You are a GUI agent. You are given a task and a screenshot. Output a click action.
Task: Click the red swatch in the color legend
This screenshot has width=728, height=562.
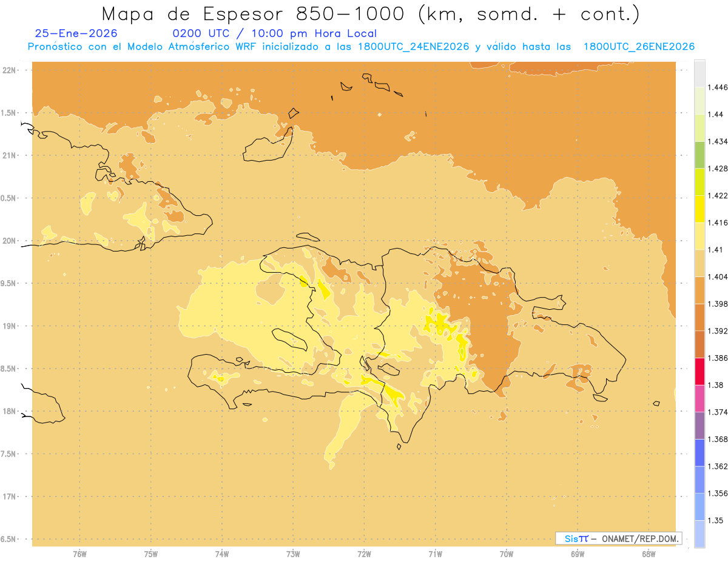(699, 371)
